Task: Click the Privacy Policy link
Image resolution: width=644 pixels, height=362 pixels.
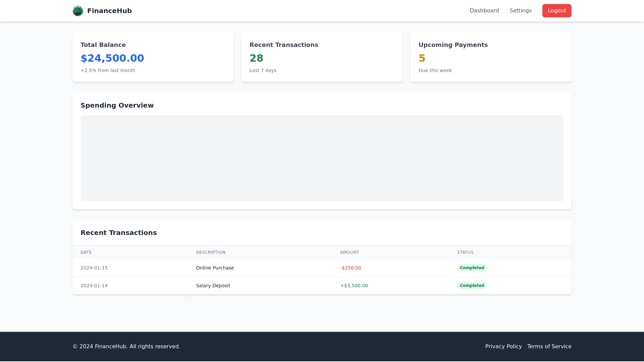Action: point(503,346)
